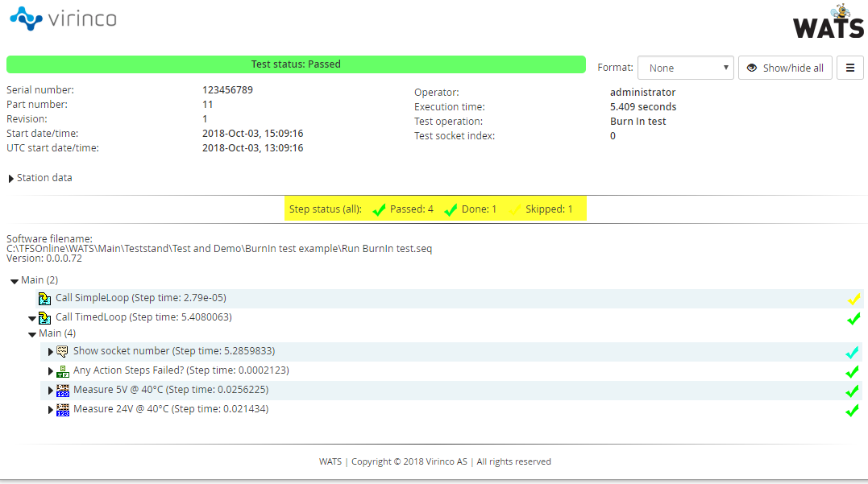
Task: Filter steps by Done: 1 status
Action: point(471,209)
